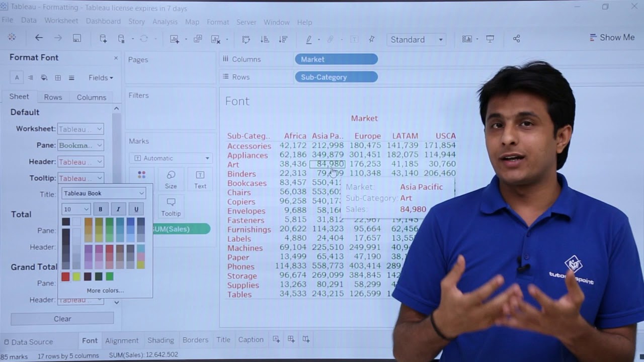Open the Size marks card
Image resolution: width=644 pixels, height=362 pixels.
171,179
